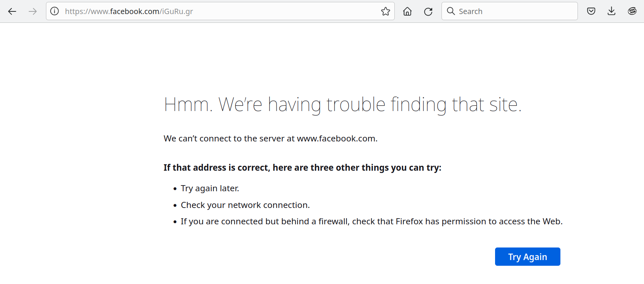The width and height of the screenshot is (644, 284).
Task: Open the Downloads panel
Action: pyautogui.click(x=611, y=11)
